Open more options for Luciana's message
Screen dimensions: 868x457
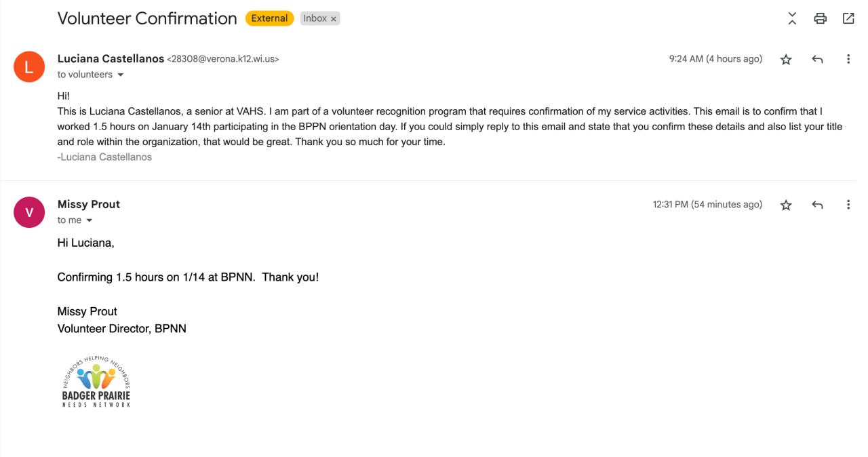848,60
